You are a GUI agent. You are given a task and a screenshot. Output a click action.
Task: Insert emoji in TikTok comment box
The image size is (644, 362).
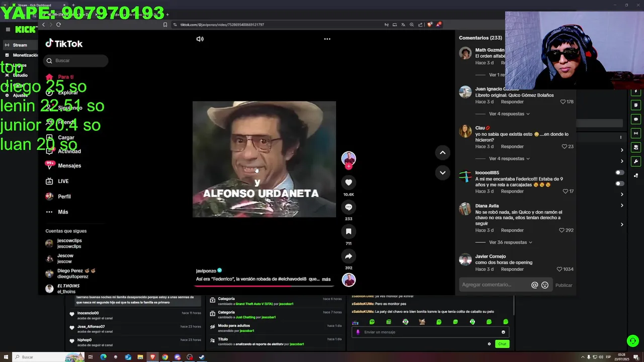click(x=545, y=285)
